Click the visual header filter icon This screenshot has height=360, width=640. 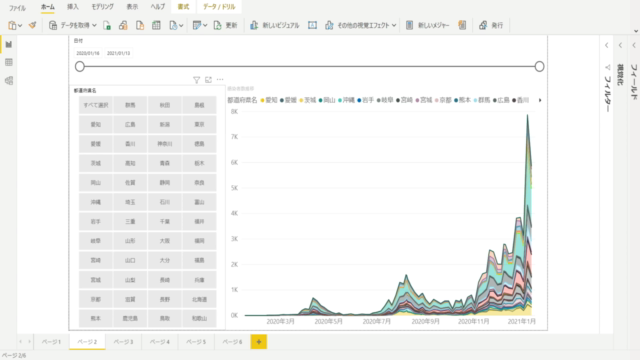[x=196, y=80]
